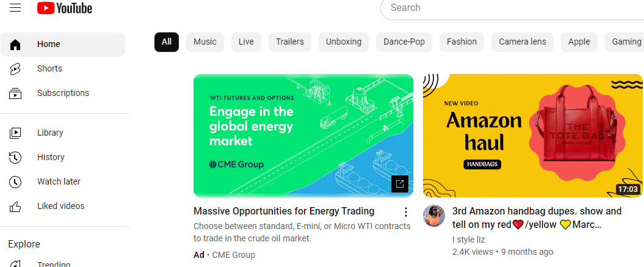Open the ad's three-dot options menu
Viewport: 644px width, 267px height.
click(406, 212)
